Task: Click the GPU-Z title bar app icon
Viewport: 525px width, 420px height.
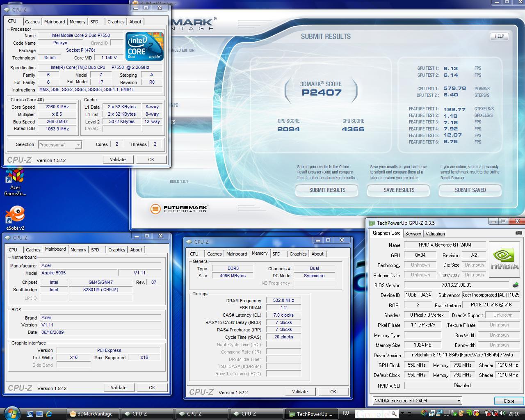Action: (x=372, y=223)
